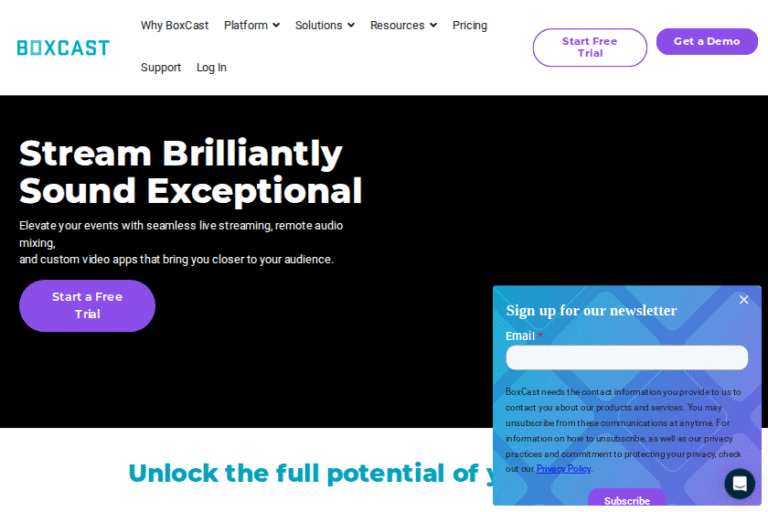768x512 pixels.
Task: Click the hero description paragraph text
Action: coord(181,242)
